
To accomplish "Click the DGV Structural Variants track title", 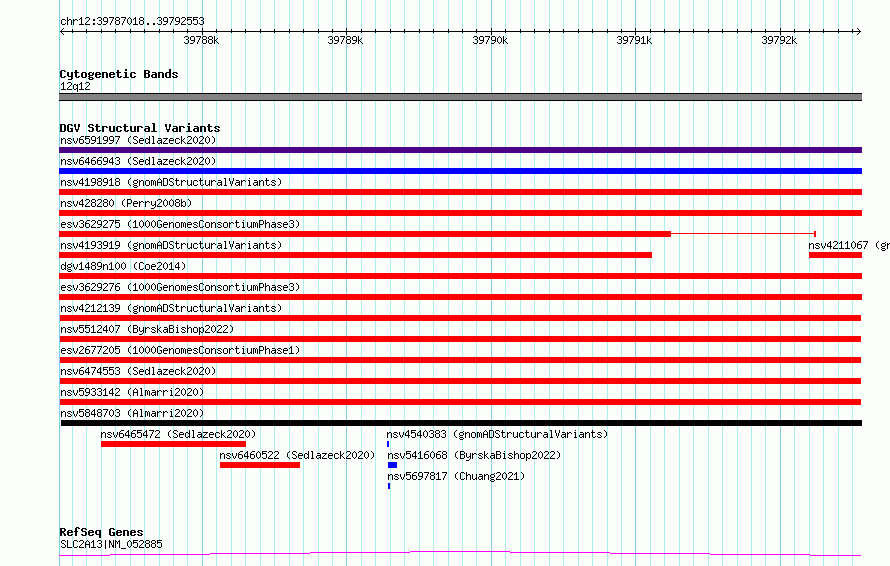I will (140, 128).
